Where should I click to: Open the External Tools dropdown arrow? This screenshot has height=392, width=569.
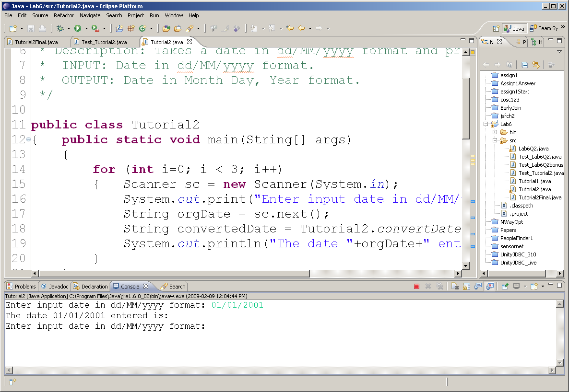click(104, 28)
